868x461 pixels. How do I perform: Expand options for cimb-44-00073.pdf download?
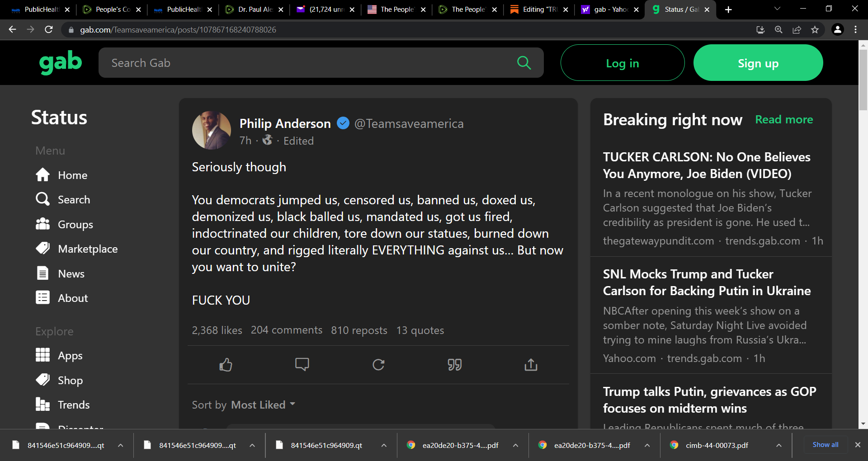pos(779,445)
